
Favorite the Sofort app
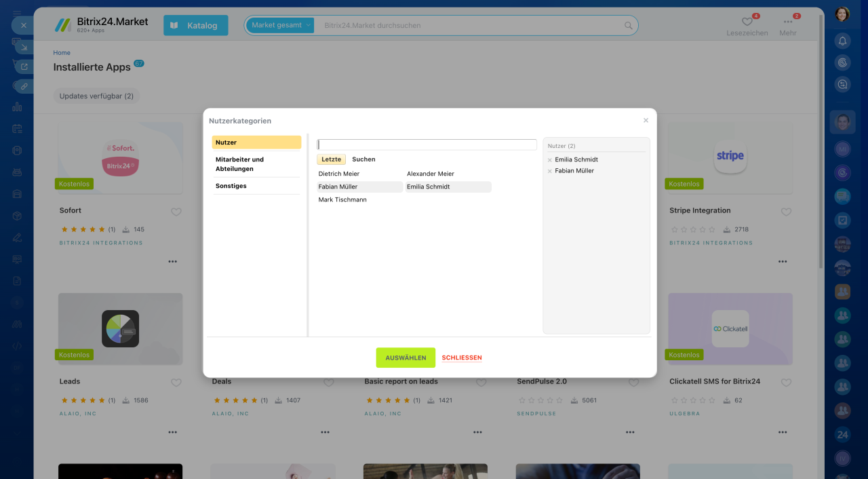[176, 212]
